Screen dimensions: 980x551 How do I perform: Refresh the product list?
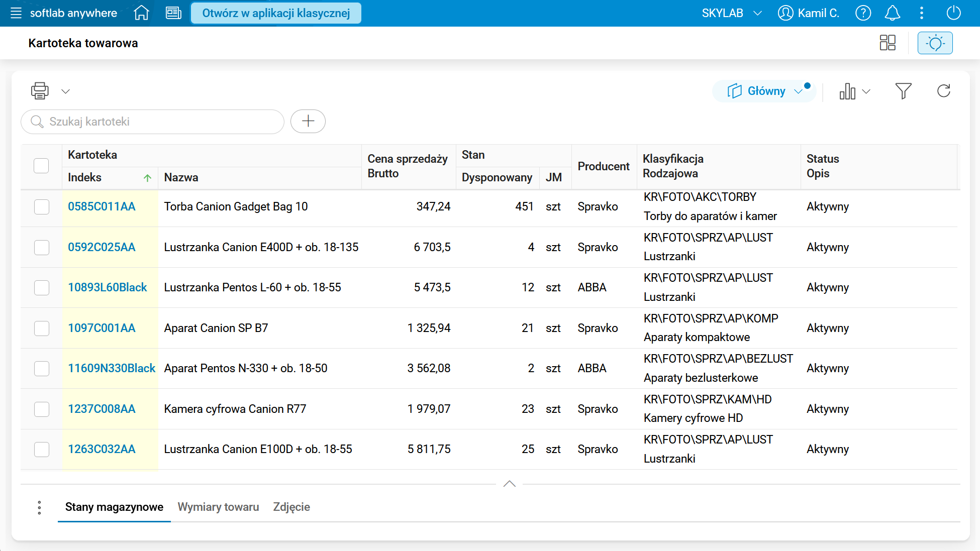pyautogui.click(x=943, y=91)
